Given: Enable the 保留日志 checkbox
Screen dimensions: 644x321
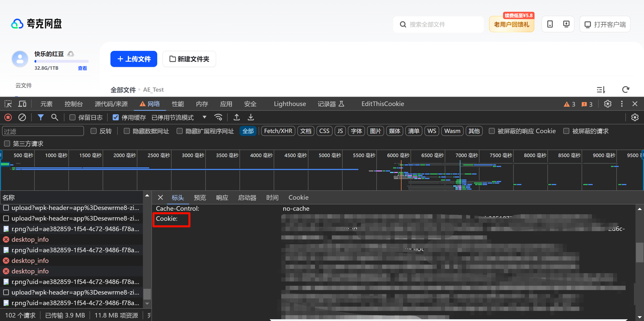Looking at the screenshot, I should pos(72,117).
